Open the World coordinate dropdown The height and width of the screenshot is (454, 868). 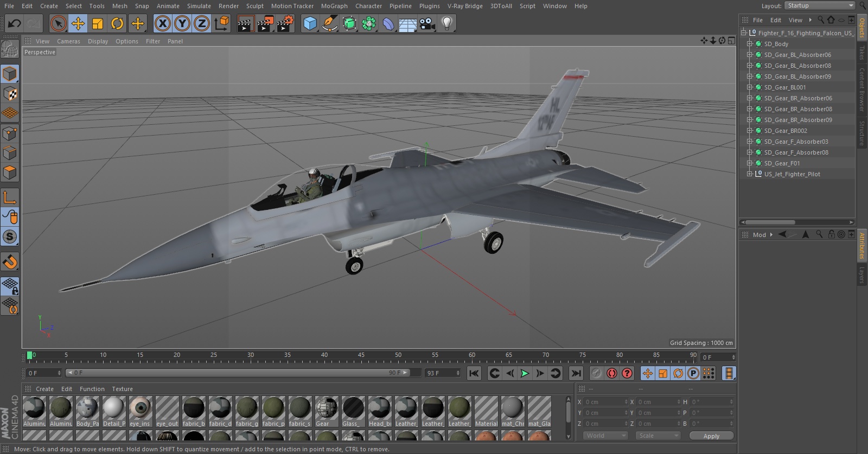(x=605, y=436)
